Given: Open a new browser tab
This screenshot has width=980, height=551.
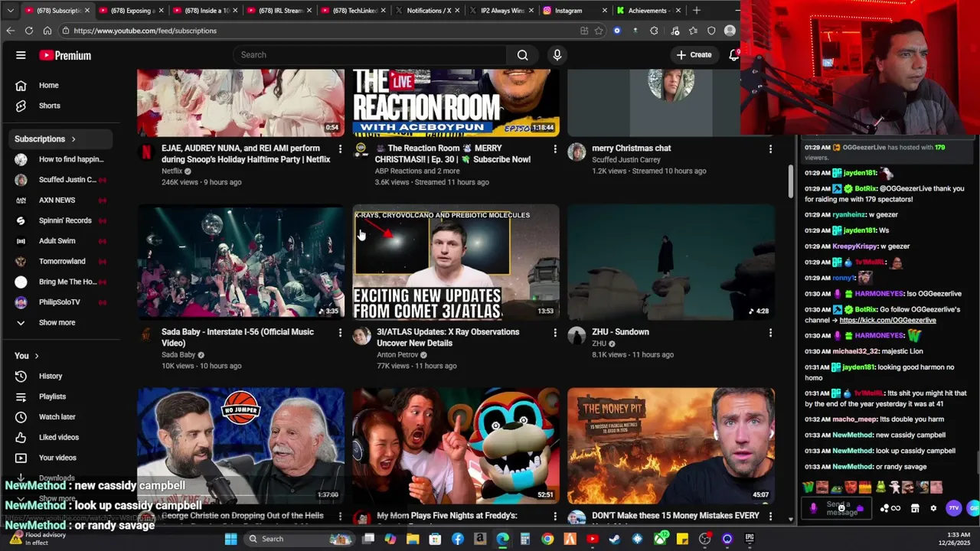Looking at the screenshot, I should pos(696,11).
